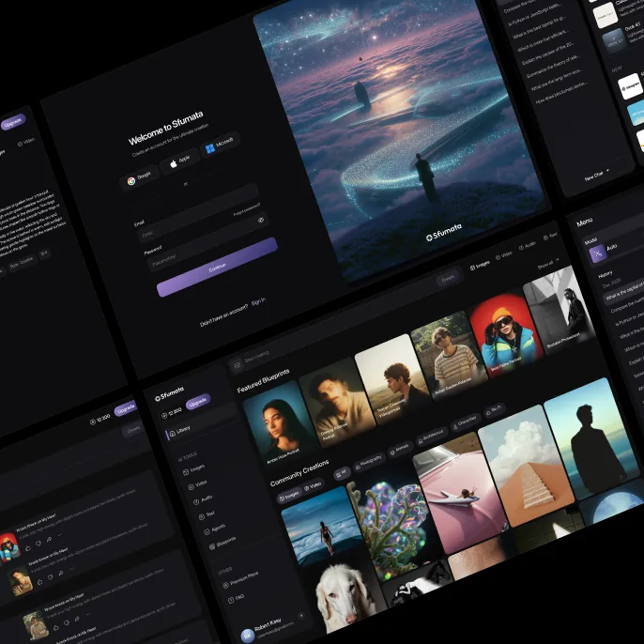The width and height of the screenshot is (644, 644).
Task: Select Video under AI Tools in sidebar
Action: pyautogui.click(x=197, y=484)
